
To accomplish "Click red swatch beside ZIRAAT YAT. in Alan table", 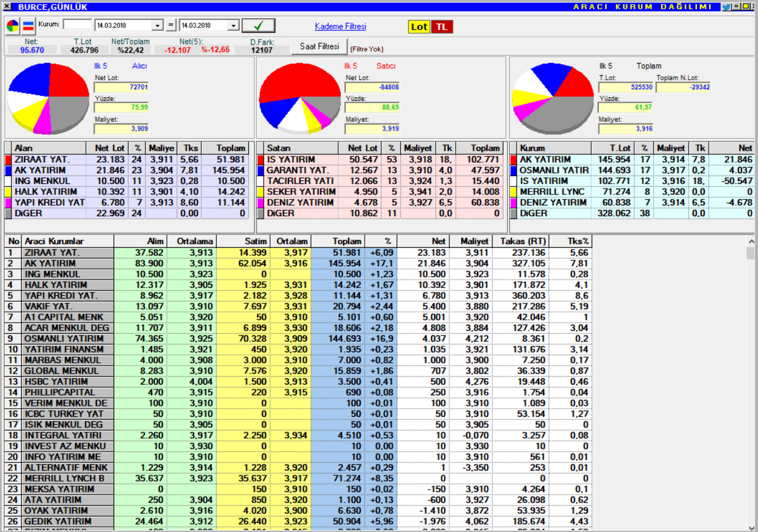I will [9, 159].
